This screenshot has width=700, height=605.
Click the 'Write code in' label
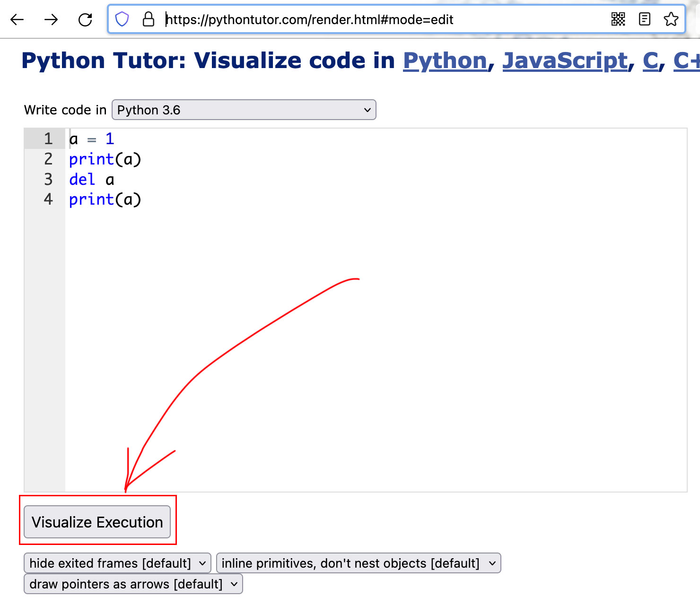(65, 110)
